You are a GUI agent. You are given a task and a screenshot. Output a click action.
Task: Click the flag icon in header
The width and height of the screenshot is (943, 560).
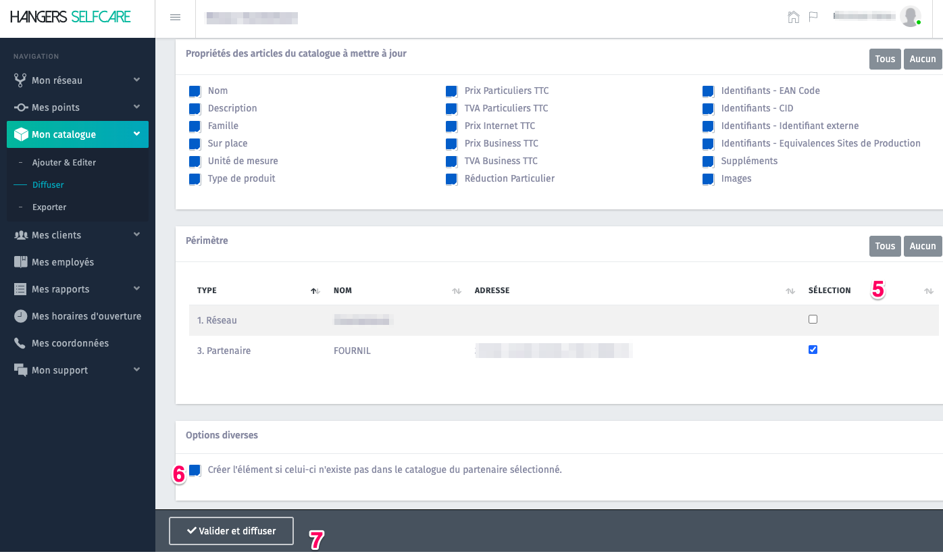(813, 17)
